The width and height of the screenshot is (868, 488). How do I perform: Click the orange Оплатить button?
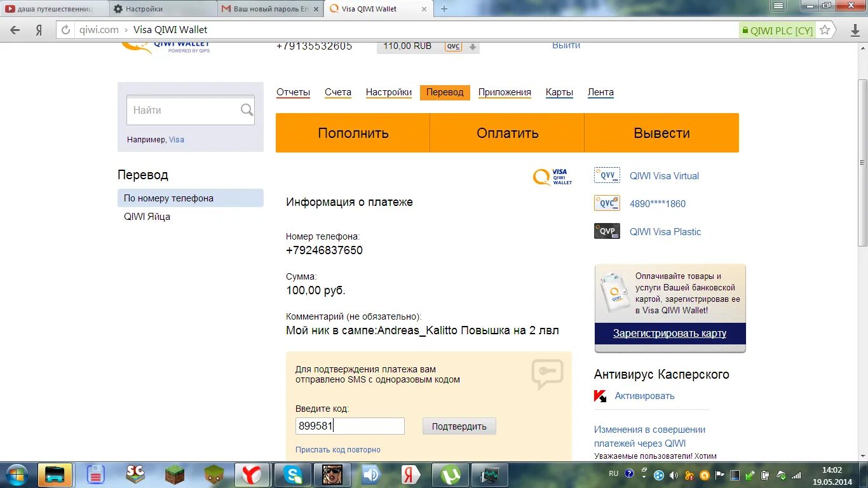coord(507,133)
